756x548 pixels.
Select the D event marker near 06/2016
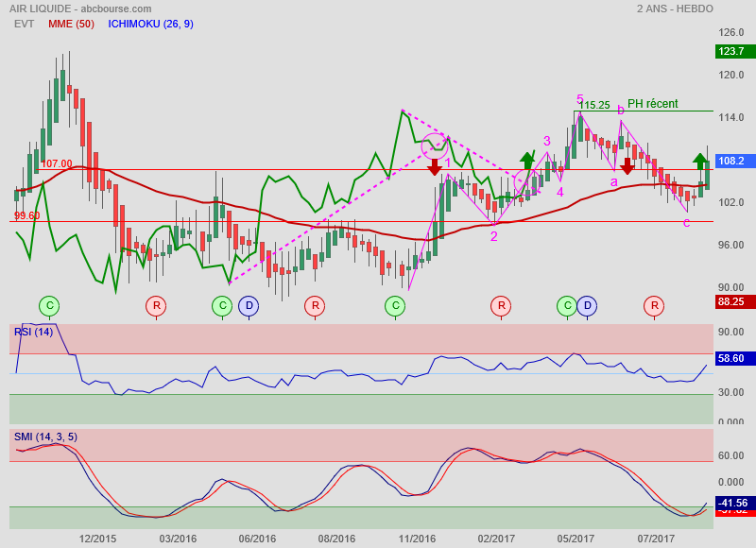(248, 305)
